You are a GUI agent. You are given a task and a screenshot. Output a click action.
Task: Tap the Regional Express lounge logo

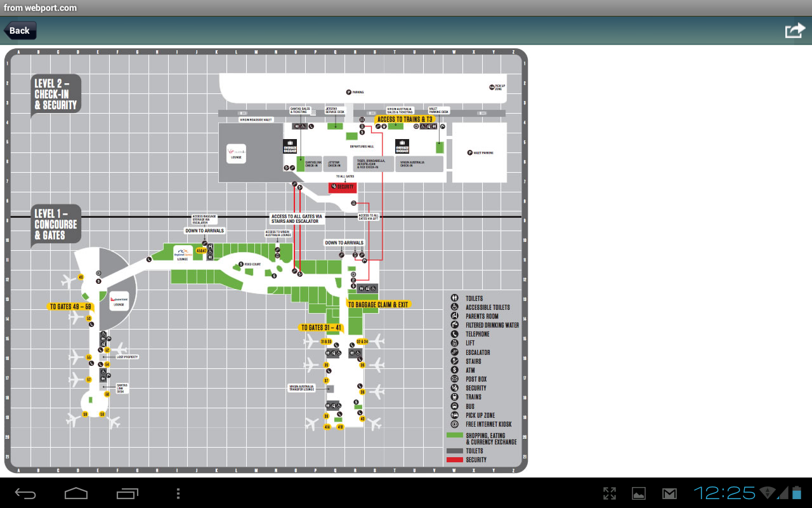click(183, 253)
